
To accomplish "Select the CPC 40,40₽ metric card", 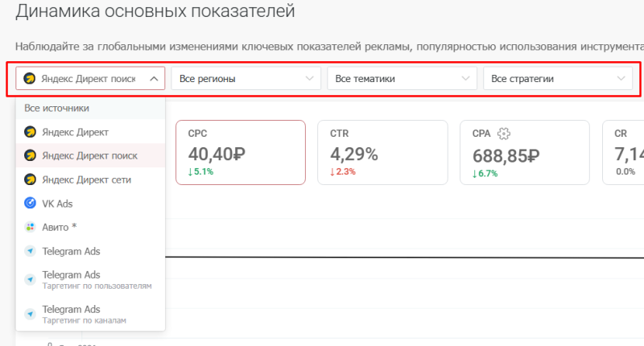I will (241, 152).
